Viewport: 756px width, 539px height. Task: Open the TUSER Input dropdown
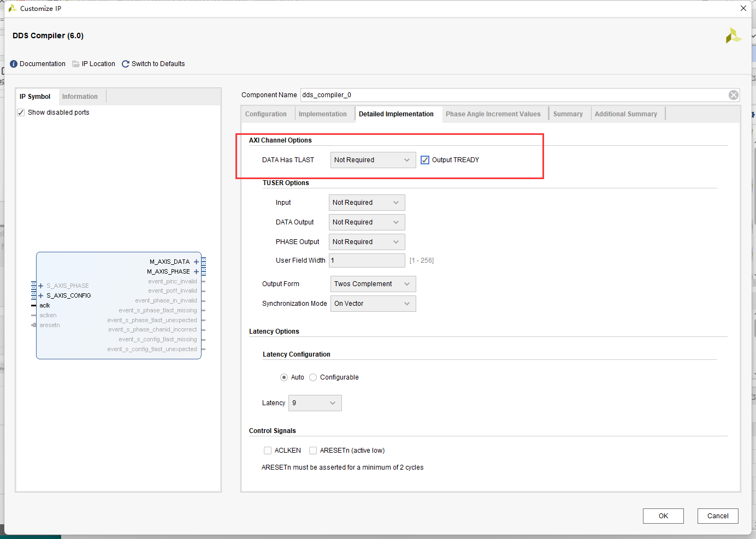[x=367, y=203]
